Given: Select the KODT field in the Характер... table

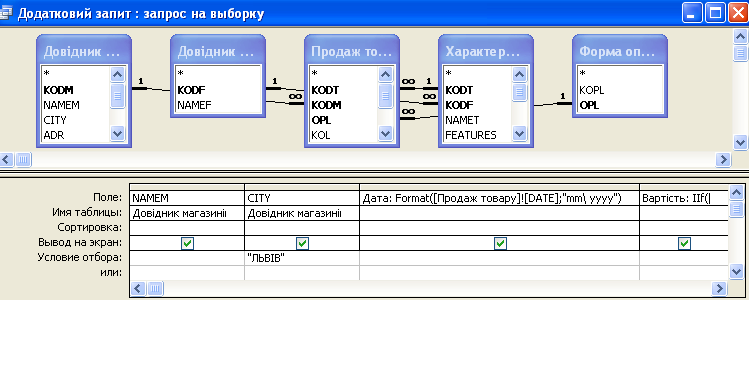Looking at the screenshot, I should [x=459, y=90].
